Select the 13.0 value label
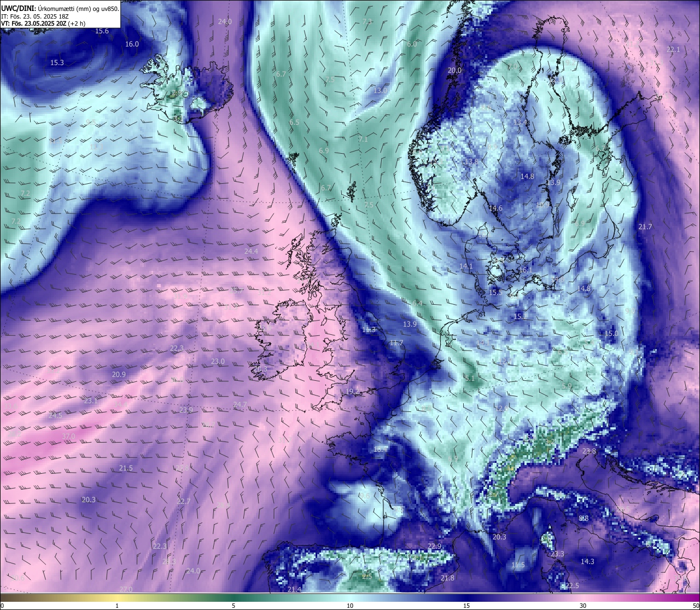The image size is (700, 610). tap(380, 90)
